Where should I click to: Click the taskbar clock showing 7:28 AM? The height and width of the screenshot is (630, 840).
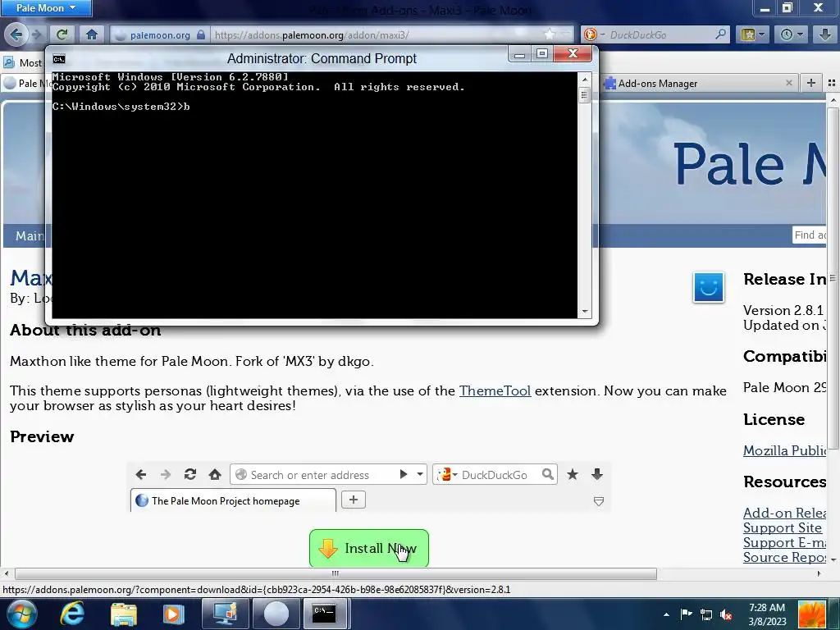tap(767, 614)
